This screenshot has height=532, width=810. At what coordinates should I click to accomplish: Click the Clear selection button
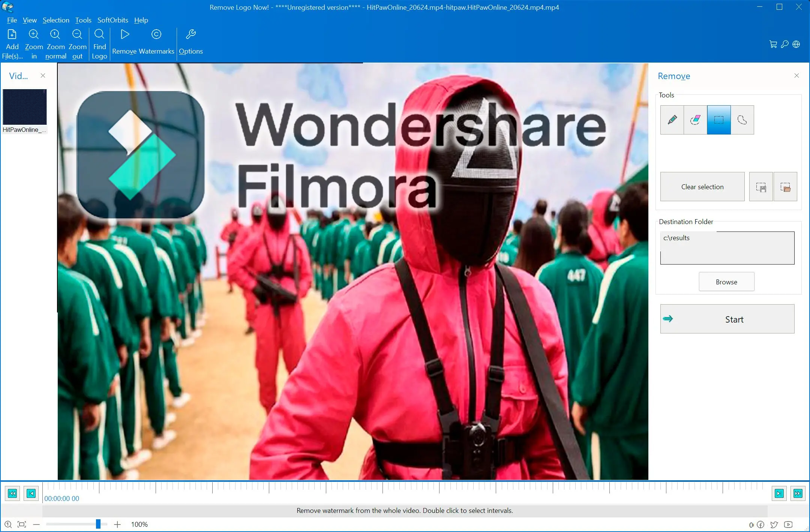tap(702, 187)
